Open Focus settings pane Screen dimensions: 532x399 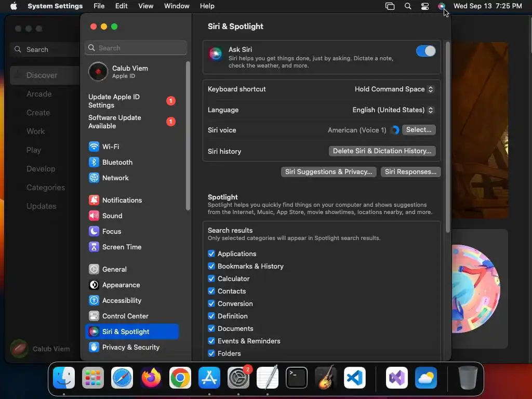(131, 231)
